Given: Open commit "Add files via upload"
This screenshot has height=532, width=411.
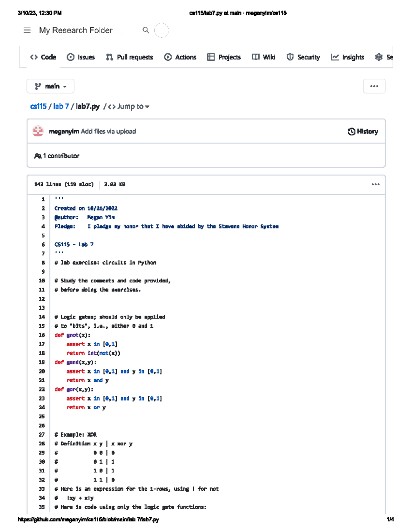Looking at the screenshot, I should [108, 132].
